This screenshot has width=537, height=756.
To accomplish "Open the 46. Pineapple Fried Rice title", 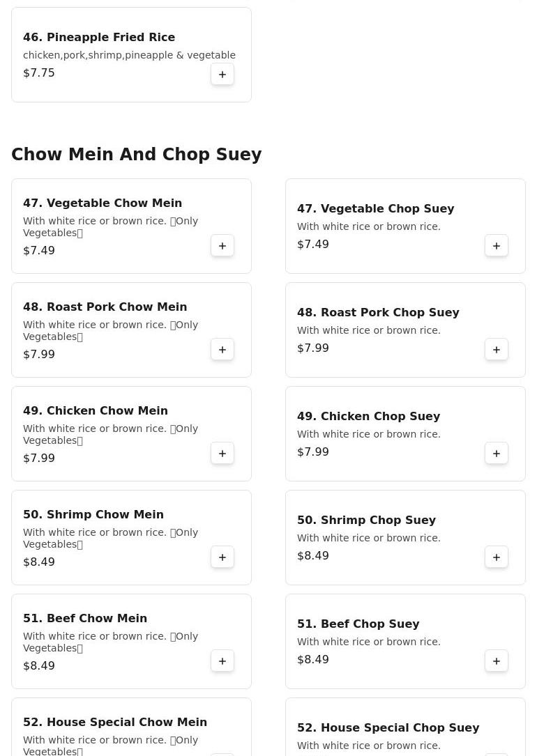I will click(x=99, y=37).
